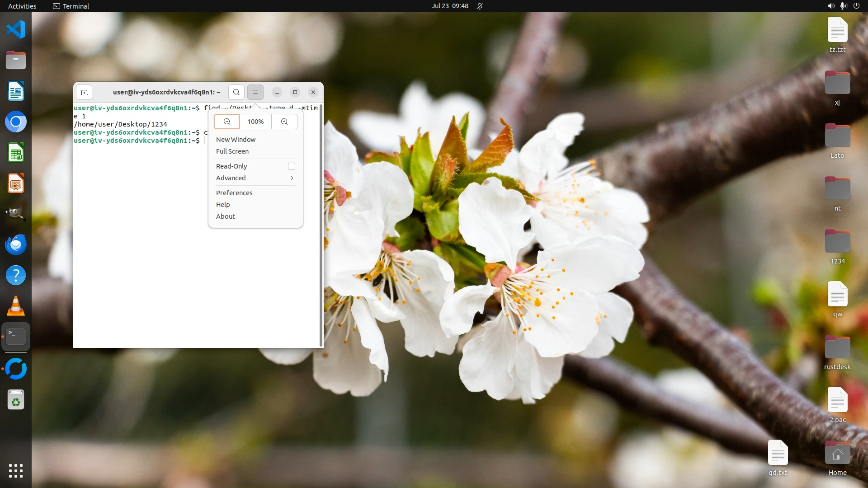Viewport: 868px width, 488px height.
Task: Open Visual Studio Code from dock
Action: pyautogui.click(x=16, y=30)
